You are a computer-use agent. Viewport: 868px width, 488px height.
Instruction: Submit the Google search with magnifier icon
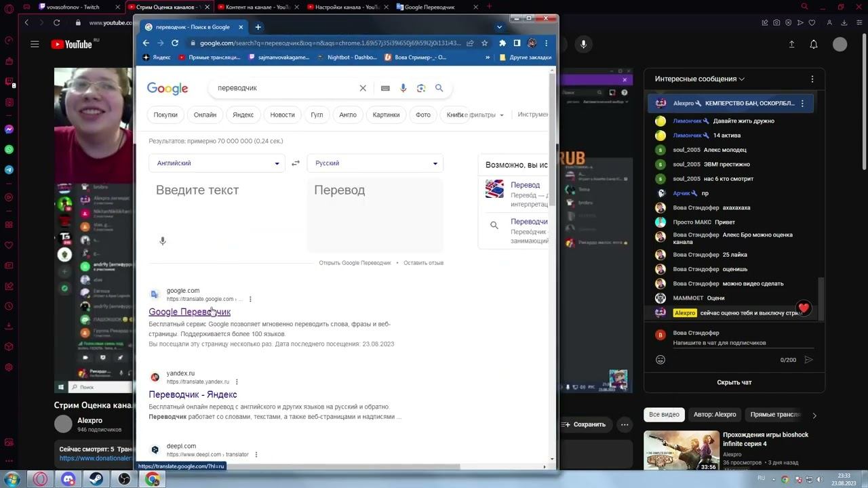(x=439, y=88)
